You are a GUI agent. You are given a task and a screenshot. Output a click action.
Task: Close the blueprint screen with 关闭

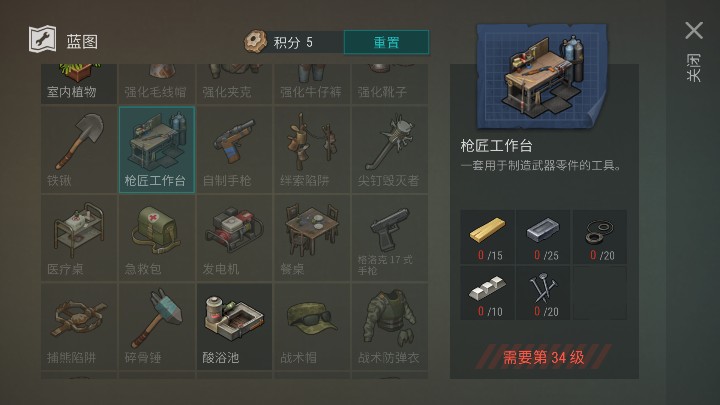point(694,51)
